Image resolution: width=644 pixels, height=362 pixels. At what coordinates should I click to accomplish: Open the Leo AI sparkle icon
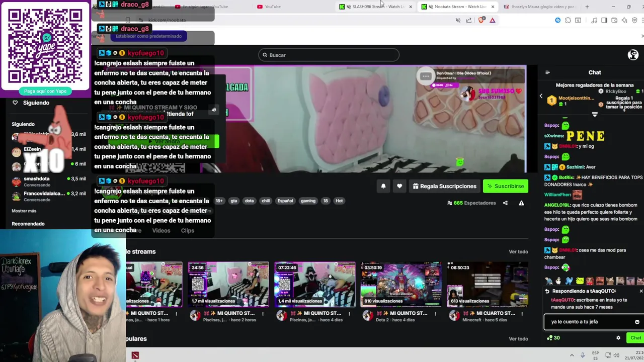624,20
